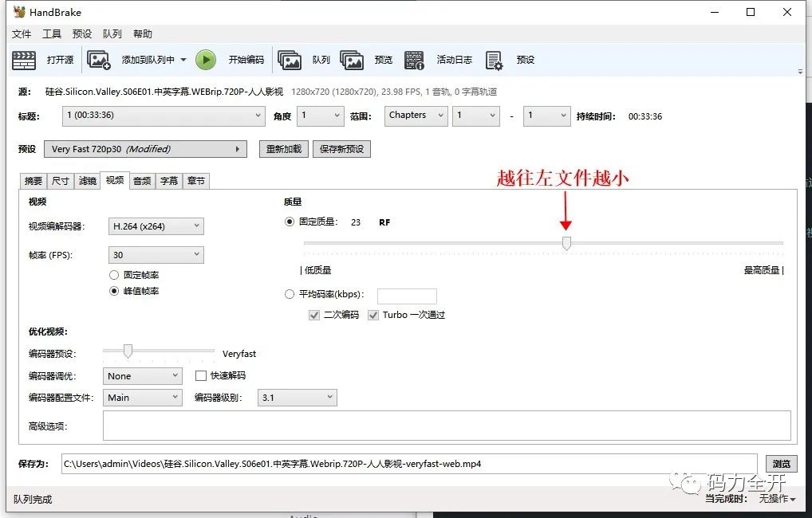Open the 工具 menu
The width and height of the screenshot is (812, 518).
click(x=52, y=34)
